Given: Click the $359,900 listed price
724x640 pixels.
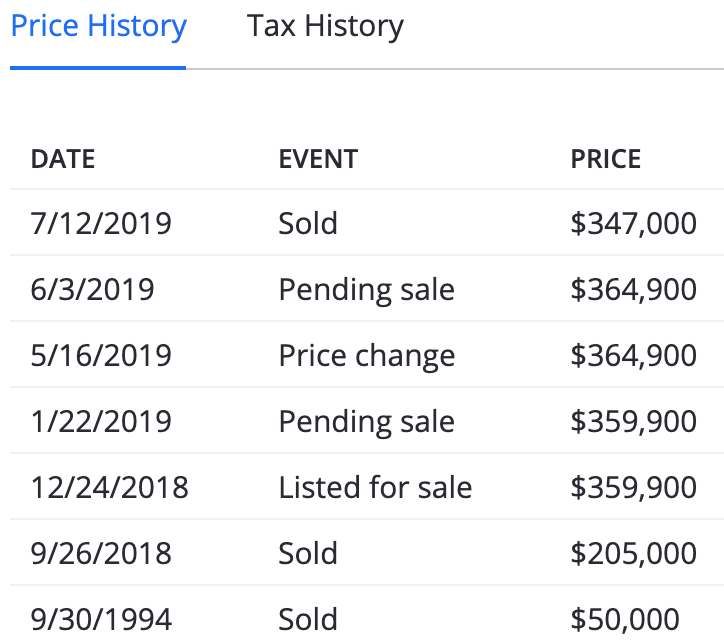Looking at the screenshot, I should click(634, 488).
